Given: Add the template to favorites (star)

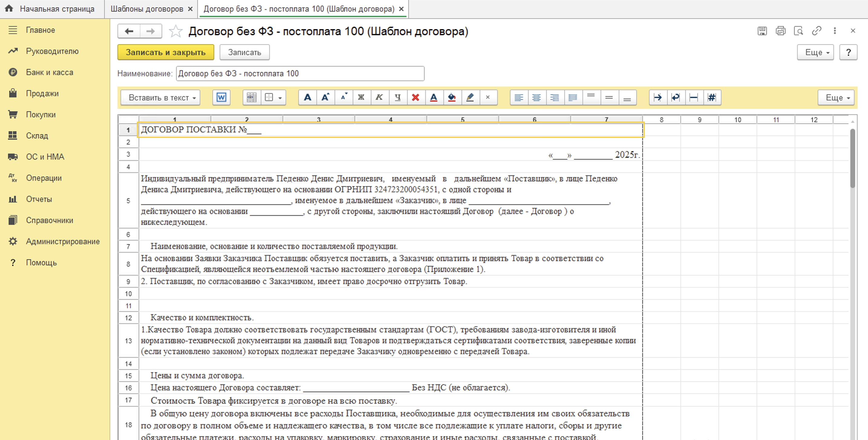Looking at the screenshot, I should pyautogui.click(x=175, y=31).
